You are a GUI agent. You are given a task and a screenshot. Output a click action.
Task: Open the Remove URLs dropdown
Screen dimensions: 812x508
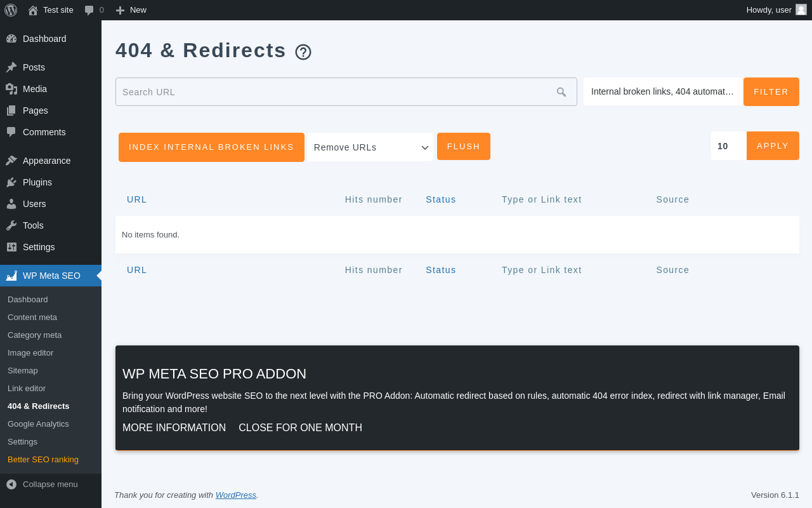click(x=370, y=147)
